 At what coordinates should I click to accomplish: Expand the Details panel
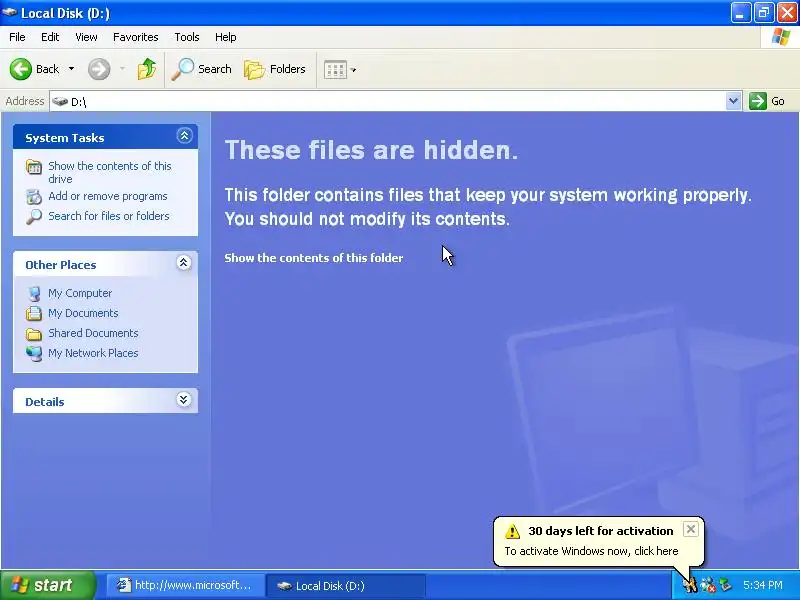[x=184, y=399]
